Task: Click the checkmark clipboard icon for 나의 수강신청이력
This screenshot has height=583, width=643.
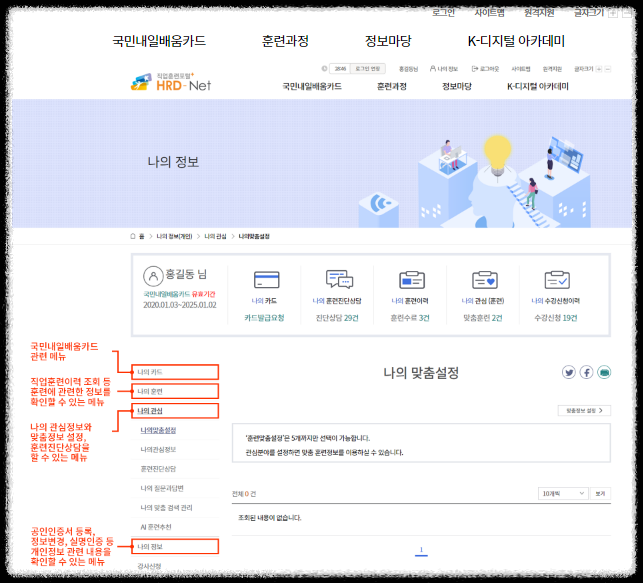Action: pos(557,280)
